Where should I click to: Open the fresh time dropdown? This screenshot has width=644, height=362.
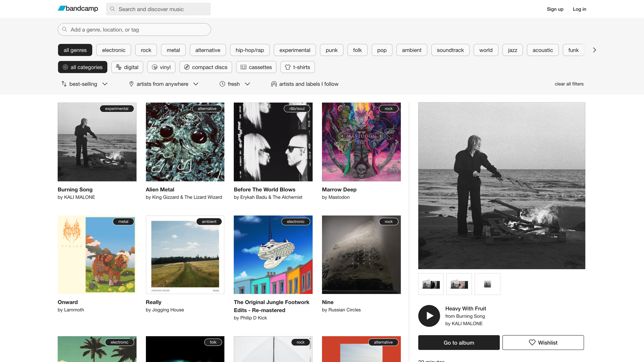point(235,84)
